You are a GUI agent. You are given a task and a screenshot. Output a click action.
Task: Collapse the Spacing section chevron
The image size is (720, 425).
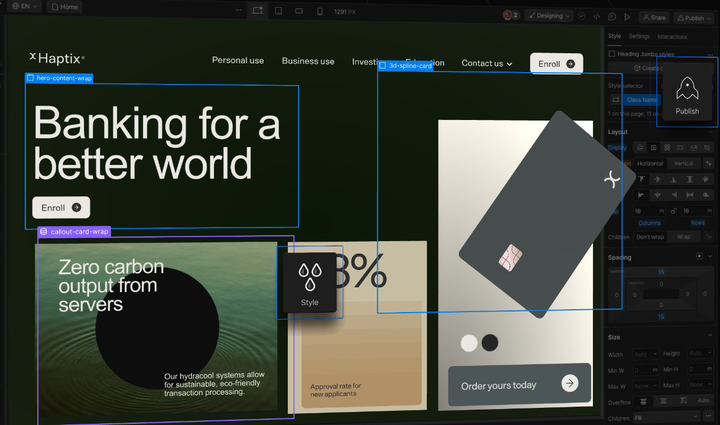pos(710,256)
